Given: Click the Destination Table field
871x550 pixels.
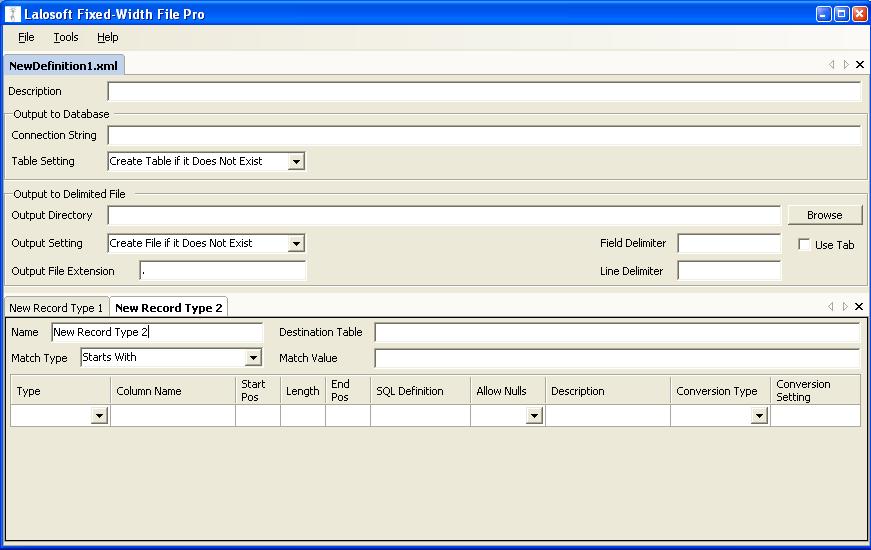Looking at the screenshot, I should 617,332.
